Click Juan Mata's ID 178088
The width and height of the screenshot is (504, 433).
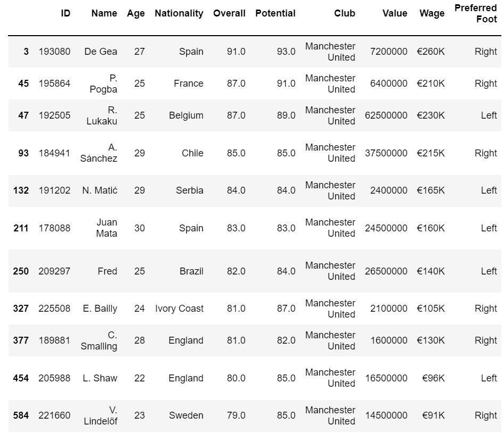54,228
